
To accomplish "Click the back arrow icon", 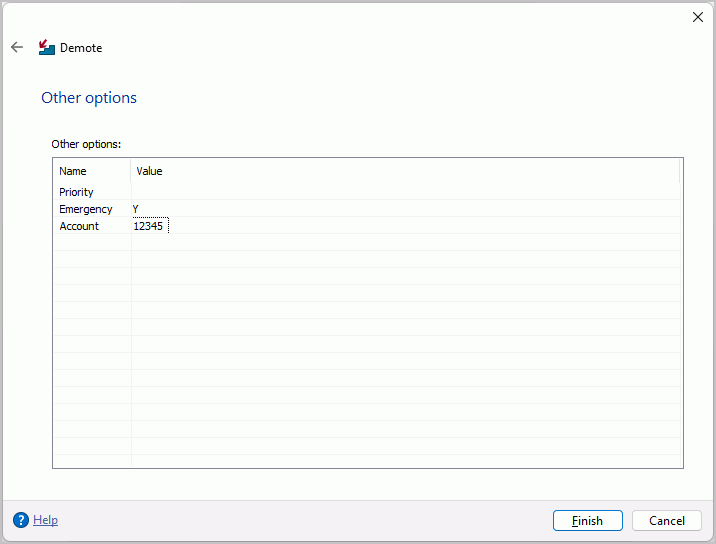I will pos(17,47).
